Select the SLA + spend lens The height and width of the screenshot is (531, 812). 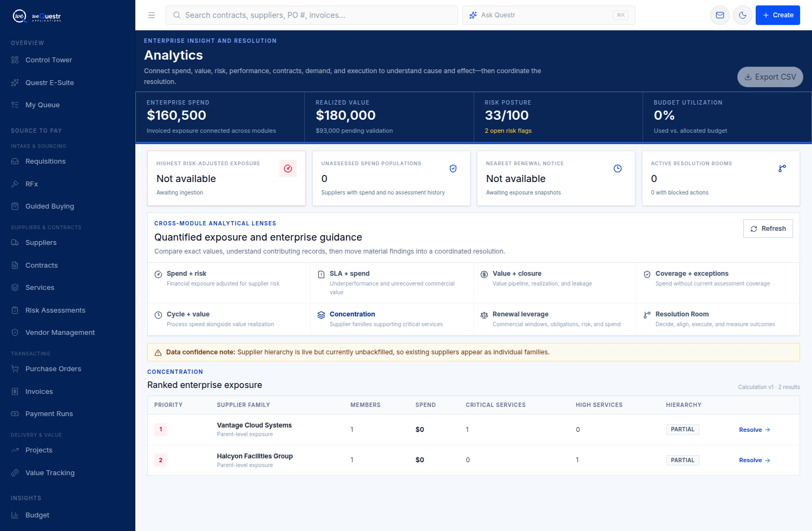pos(392,283)
